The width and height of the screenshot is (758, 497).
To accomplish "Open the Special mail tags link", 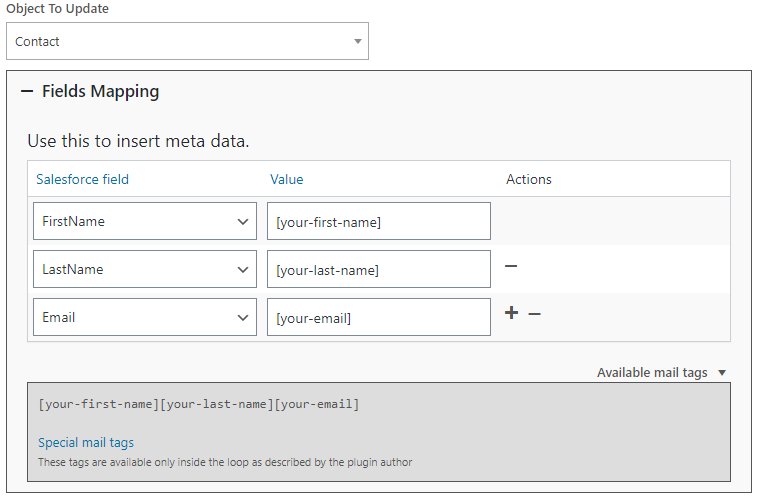I will (86, 443).
